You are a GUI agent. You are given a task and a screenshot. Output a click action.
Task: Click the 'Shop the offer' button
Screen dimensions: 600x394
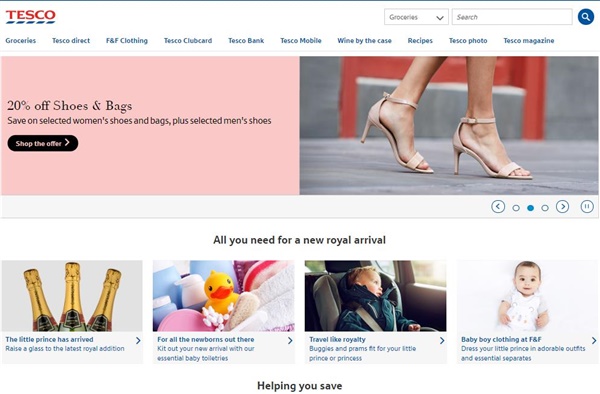click(x=43, y=143)
